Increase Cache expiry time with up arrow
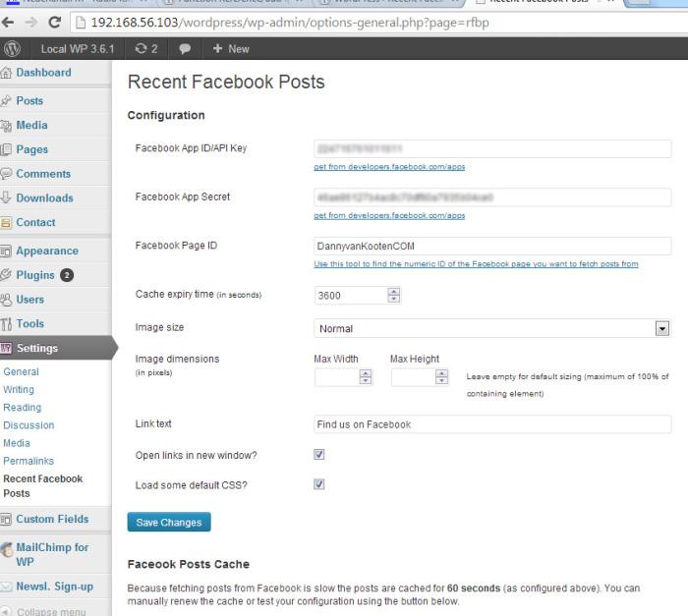This screenshot has height=616, width=688. point(393,292)
